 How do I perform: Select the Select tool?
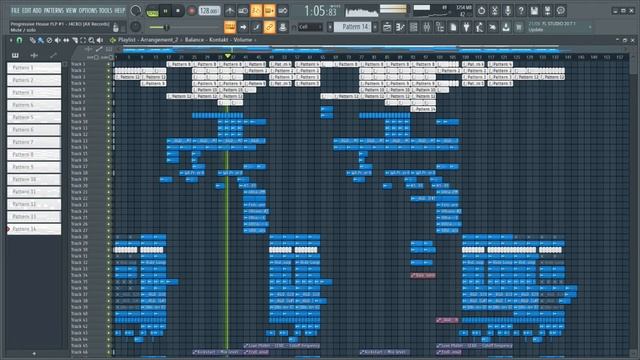click(83, 40)
